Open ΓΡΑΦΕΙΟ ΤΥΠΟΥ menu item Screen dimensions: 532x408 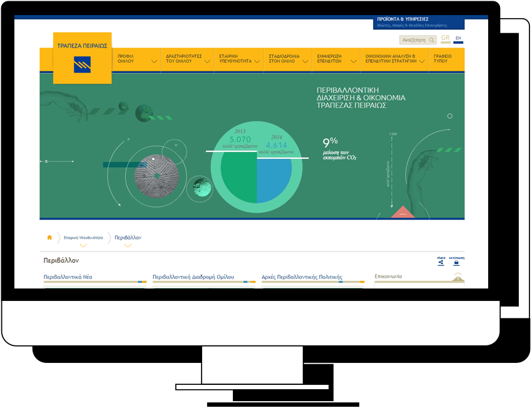(x=442, y=59)
